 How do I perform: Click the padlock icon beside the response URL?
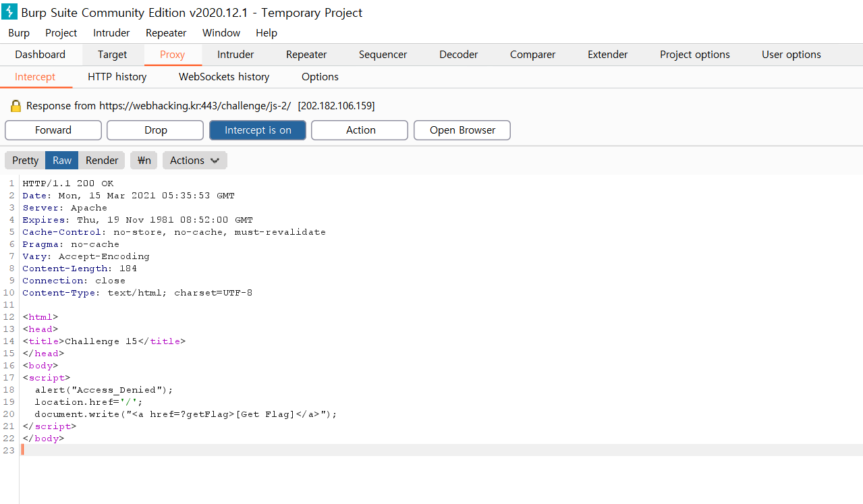tap(16, 106)
